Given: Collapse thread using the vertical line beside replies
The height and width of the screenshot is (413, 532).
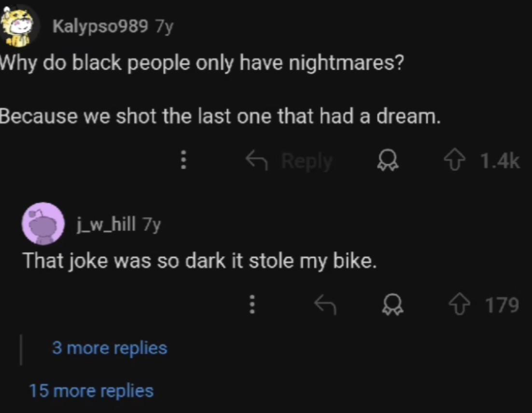Looking at the screenshot, I should (x=21, y=350).
